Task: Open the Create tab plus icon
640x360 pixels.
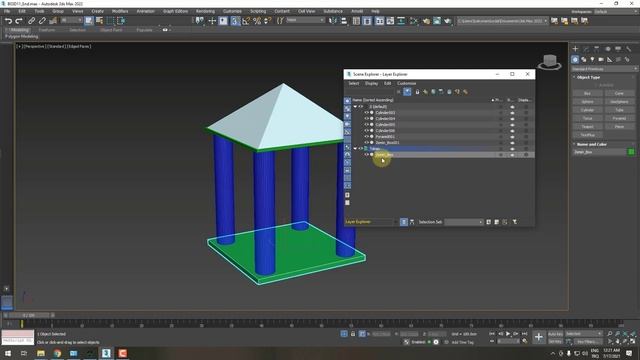Action: 575,49
